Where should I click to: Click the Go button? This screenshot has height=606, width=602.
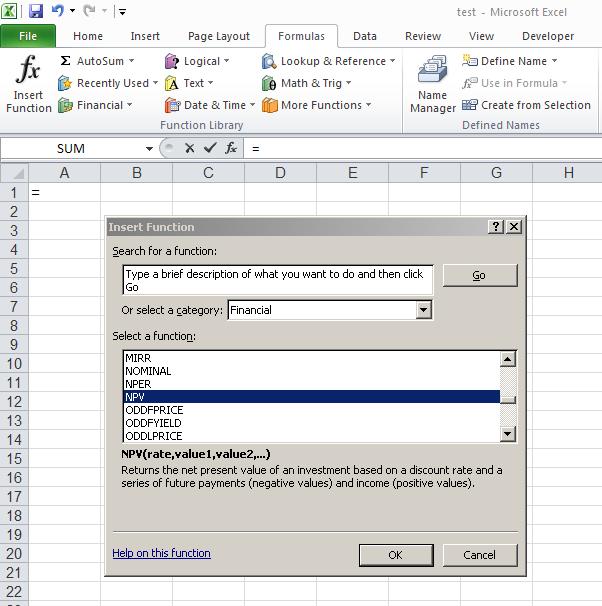click(480, 275)
